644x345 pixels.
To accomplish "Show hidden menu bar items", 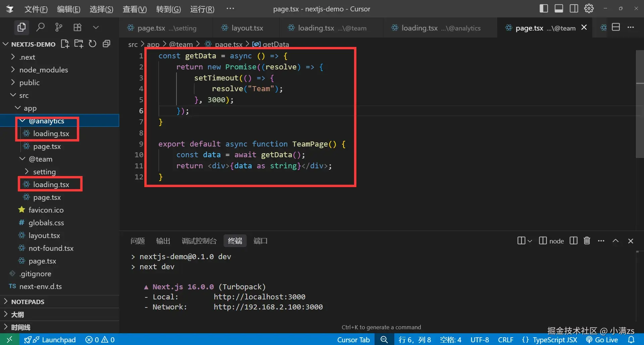I will coord(230,8).
